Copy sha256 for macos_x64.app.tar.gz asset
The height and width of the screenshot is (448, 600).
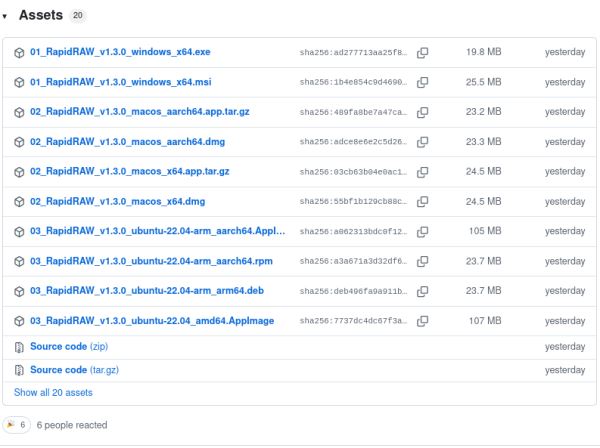click(422, 172)
